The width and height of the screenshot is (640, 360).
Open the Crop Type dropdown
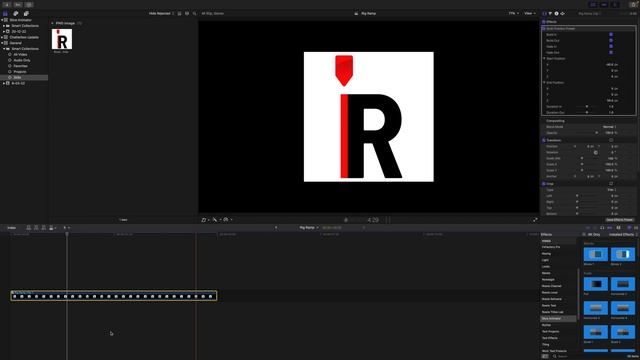point(612,190)
